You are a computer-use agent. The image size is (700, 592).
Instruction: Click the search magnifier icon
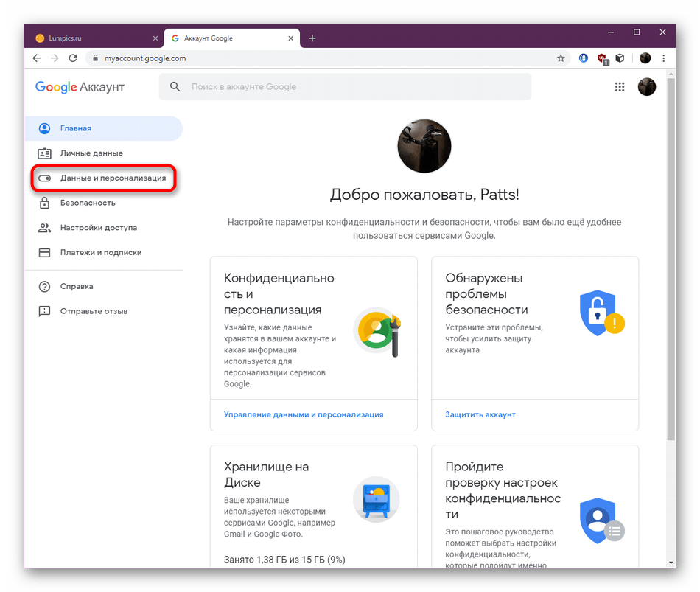175,87
